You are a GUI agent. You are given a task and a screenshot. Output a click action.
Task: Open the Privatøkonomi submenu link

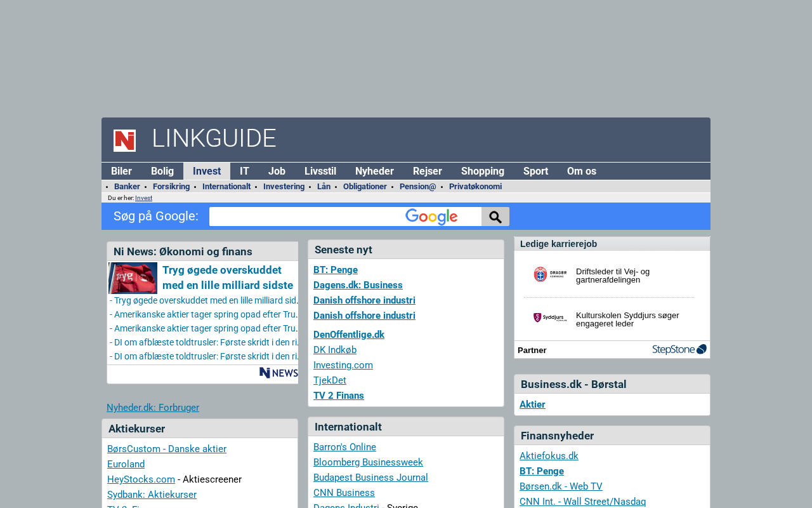click(x=475, y=187)
